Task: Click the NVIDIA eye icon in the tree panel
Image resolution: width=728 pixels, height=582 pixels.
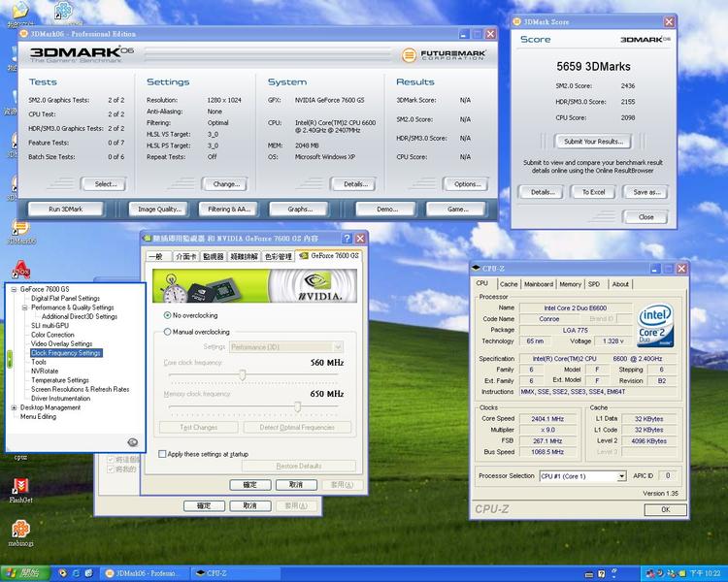Action: click(x=132, y=442)
